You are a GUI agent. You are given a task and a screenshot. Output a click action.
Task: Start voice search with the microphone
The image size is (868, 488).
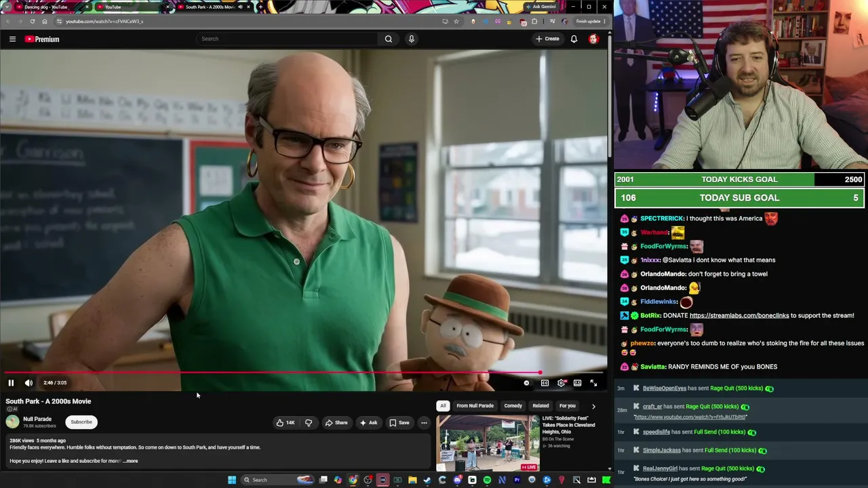411,39
